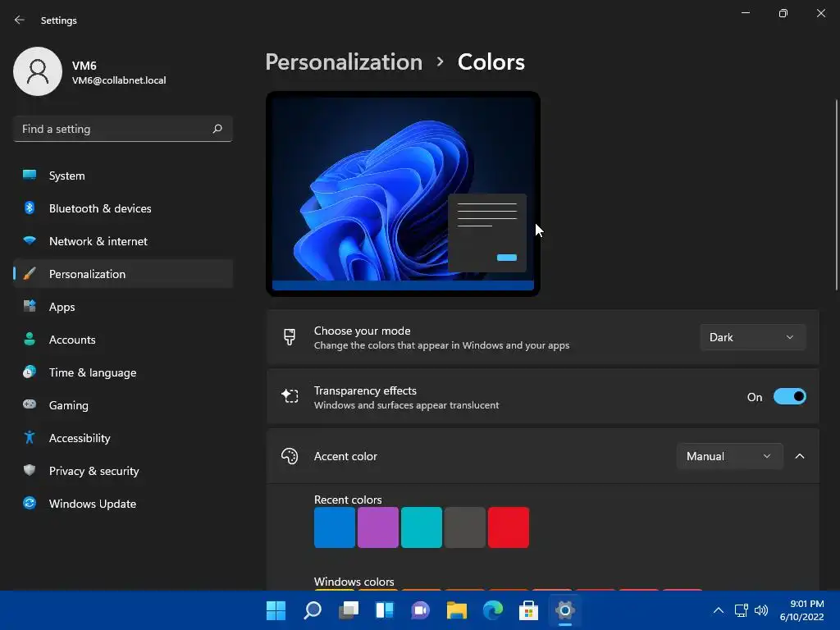Click the Windows Update sync icon

(30, 503)
